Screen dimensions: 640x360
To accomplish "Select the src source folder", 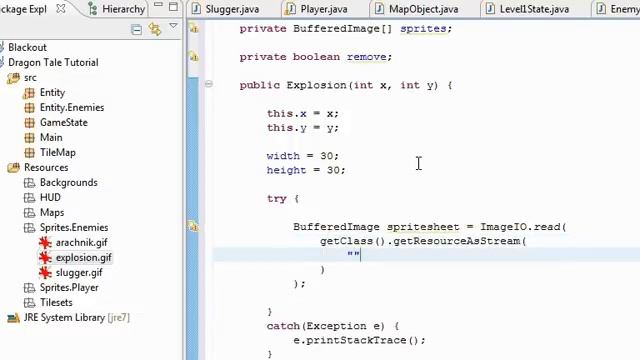I will [x=30, y=78].
